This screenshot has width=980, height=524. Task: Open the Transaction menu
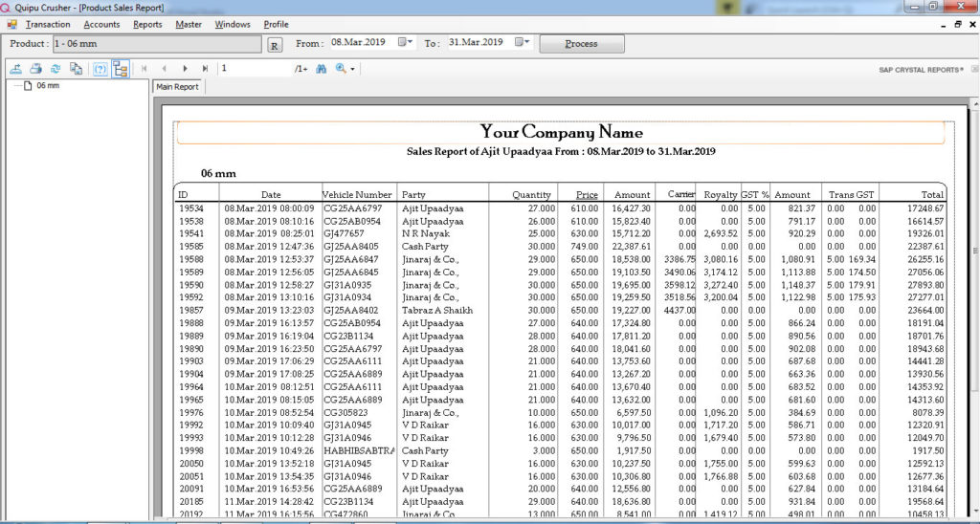point(47,24)
